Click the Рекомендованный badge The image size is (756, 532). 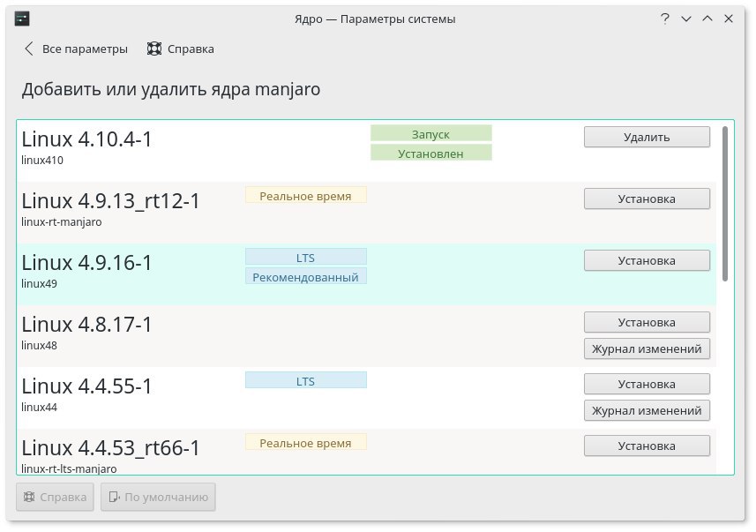tap(306, 276)
